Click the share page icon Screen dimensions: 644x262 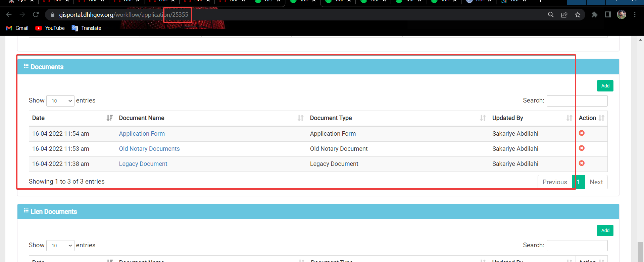[x=564, y=15]
